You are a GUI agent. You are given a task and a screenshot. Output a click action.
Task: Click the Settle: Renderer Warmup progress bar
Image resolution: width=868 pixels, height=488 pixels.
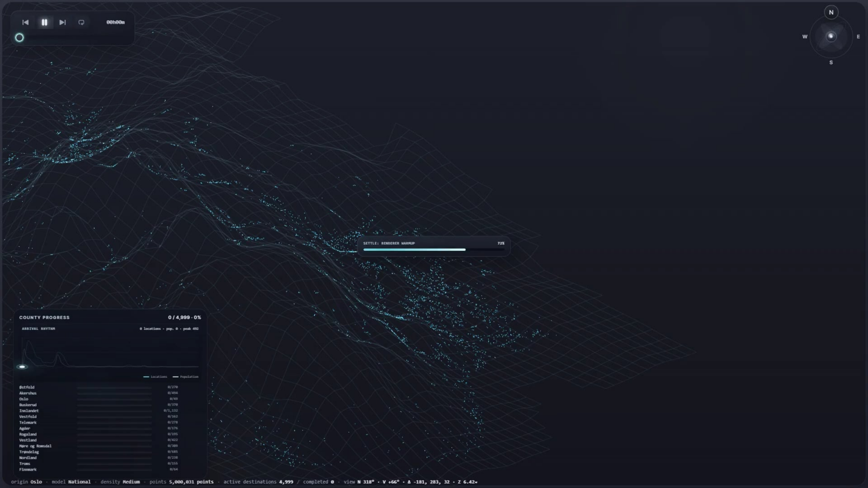(x=434, y=250)
